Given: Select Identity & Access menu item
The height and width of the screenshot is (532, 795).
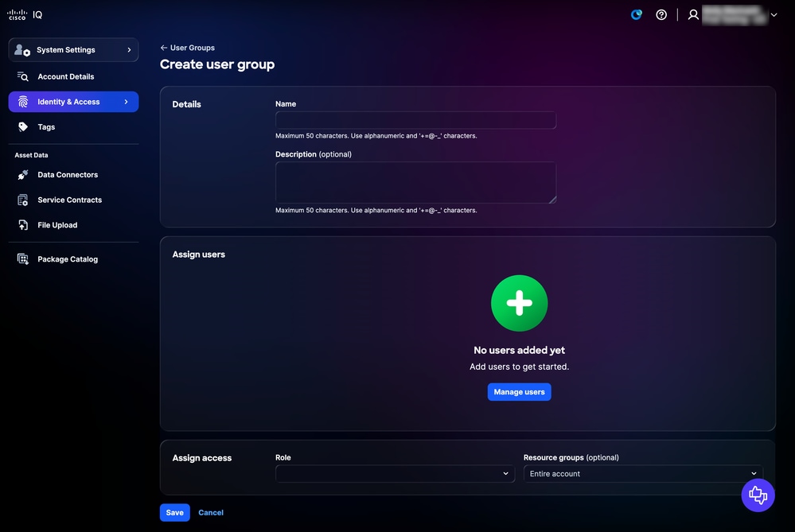Looking at the screenshot, I should 73,102.
